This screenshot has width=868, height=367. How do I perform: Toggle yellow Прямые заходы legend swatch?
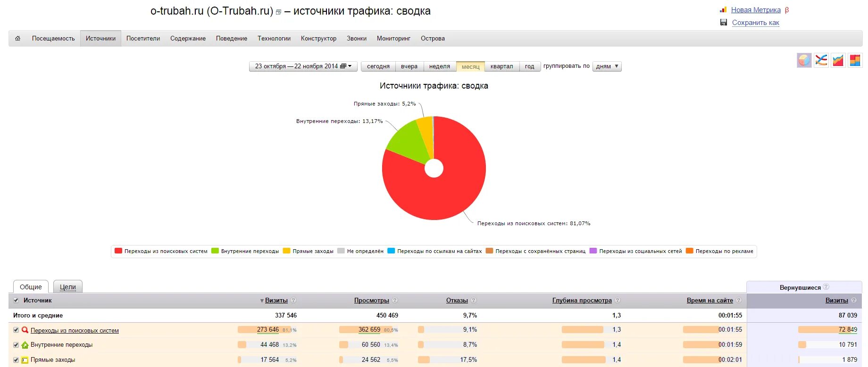[x=286, y=251]
